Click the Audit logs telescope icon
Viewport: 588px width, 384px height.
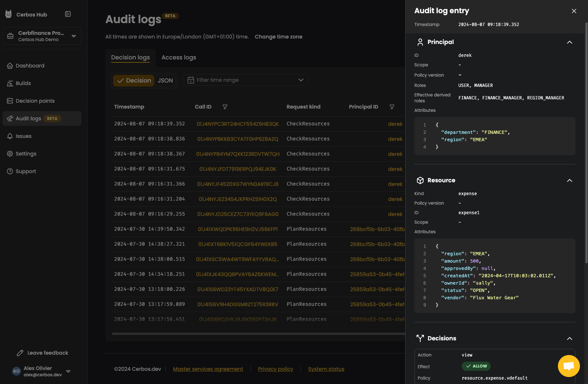click(10, 118)
